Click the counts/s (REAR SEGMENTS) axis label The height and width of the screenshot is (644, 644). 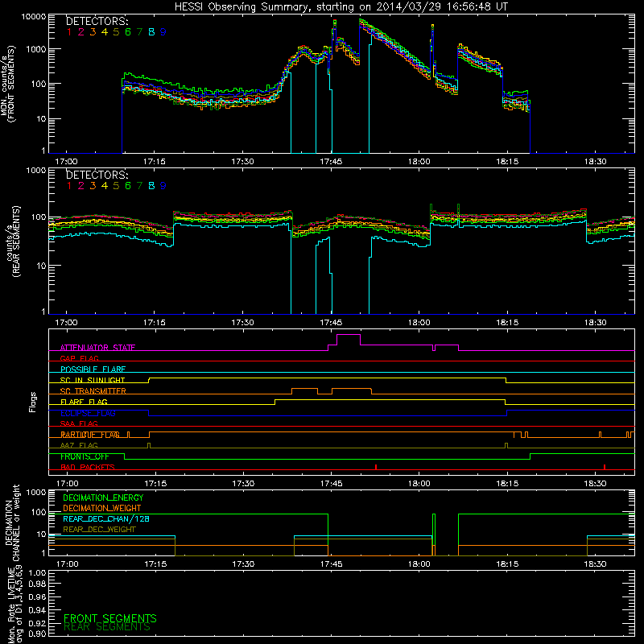click(x=13, y=241)
